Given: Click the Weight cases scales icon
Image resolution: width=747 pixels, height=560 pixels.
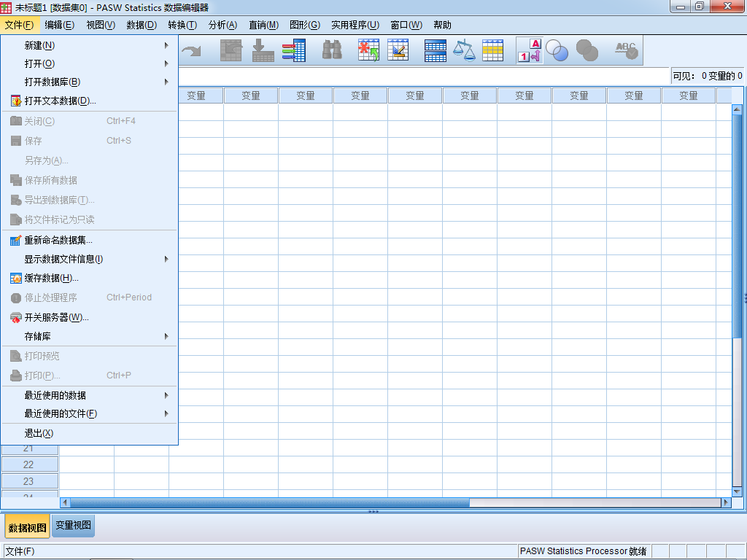Looking at the screenshot, I should click(x=464, y=50).
